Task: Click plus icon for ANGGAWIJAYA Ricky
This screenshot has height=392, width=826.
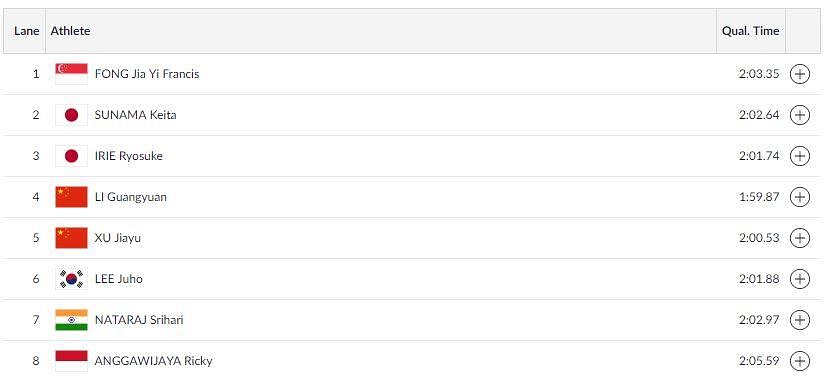Action: pyautogui.click(x=799, y=361)
